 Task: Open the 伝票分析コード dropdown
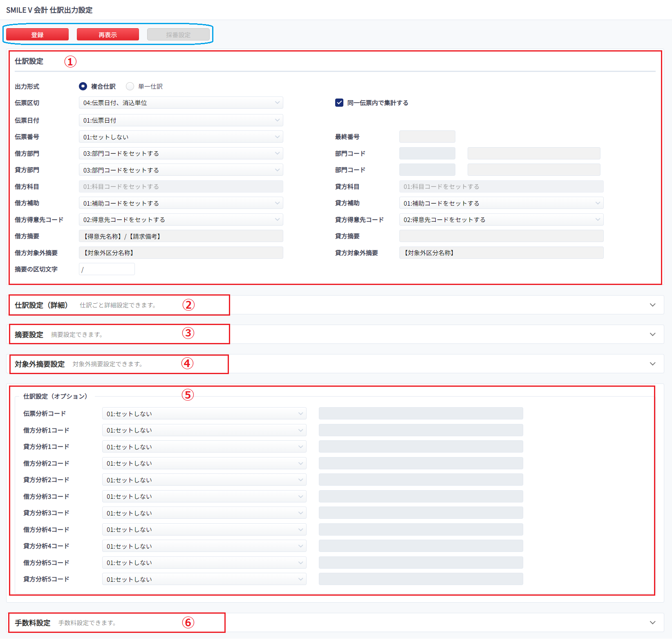204,414
